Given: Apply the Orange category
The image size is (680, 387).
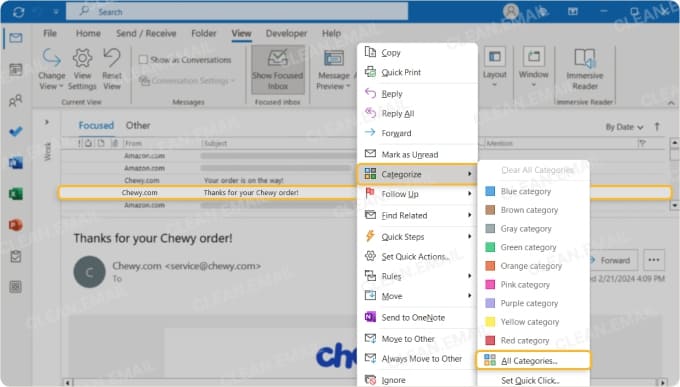Looking at the screenshot, I should coord(534,266).
